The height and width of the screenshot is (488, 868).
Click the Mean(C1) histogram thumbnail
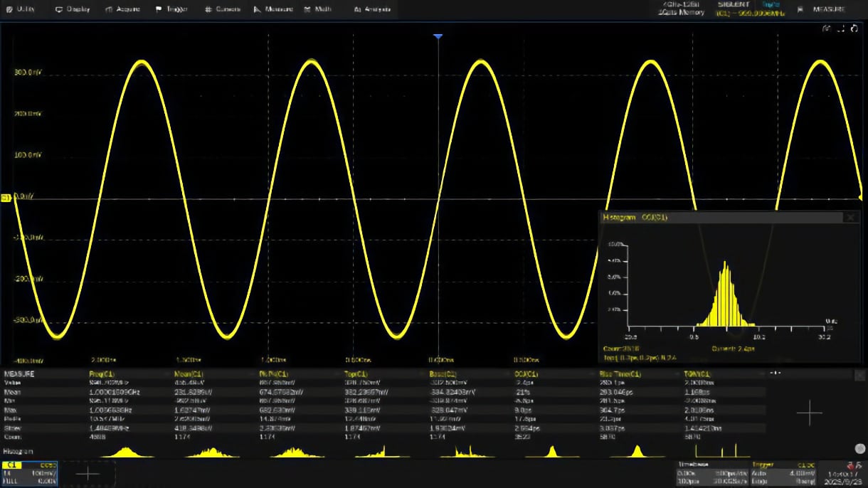click(211, 451)
